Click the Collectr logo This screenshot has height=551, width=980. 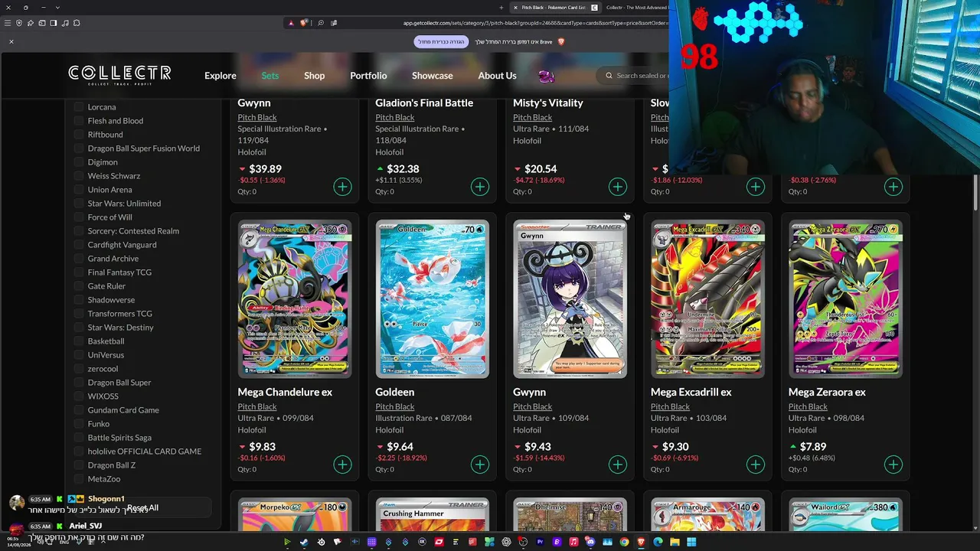tap(119, 74)
